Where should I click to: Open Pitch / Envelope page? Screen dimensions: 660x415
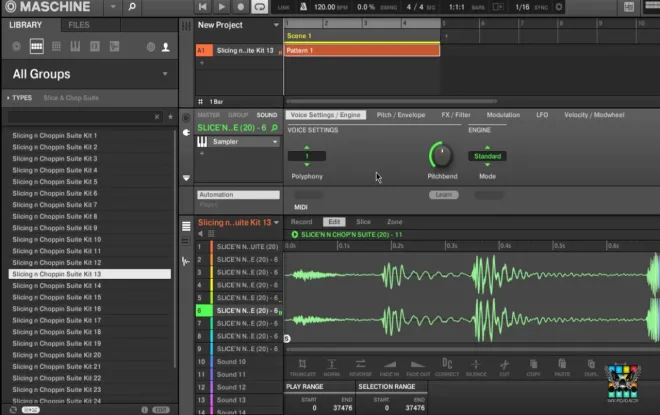coord(401,115)
